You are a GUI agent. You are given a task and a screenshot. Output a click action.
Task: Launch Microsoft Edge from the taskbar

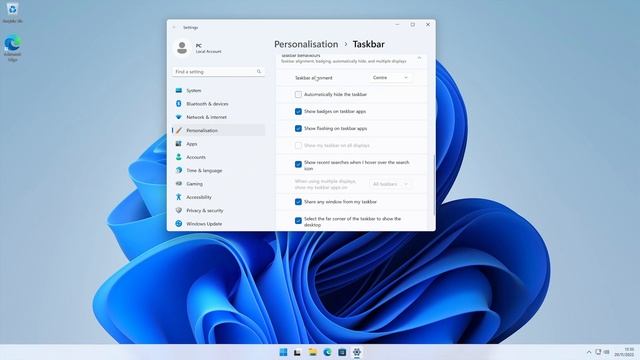327,352
